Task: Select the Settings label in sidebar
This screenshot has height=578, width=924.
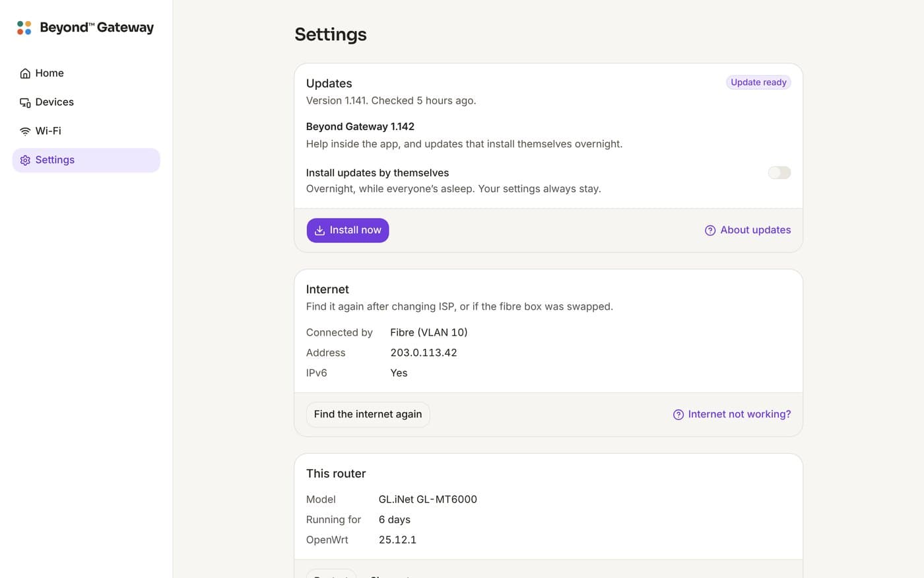Action: pos(55,160)
